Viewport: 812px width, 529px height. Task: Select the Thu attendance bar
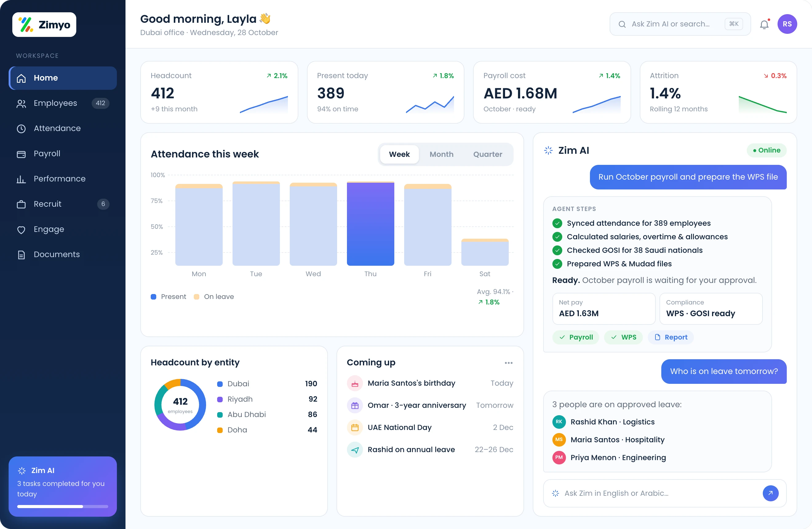(x=371, y=223)
